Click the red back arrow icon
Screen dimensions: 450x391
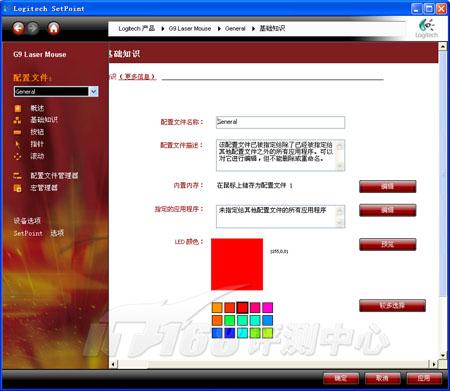19,28
